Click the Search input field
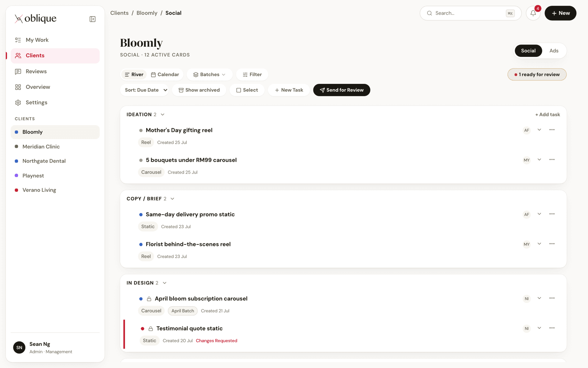Screen dimensions: 588x368 click(x=470, y=13)
